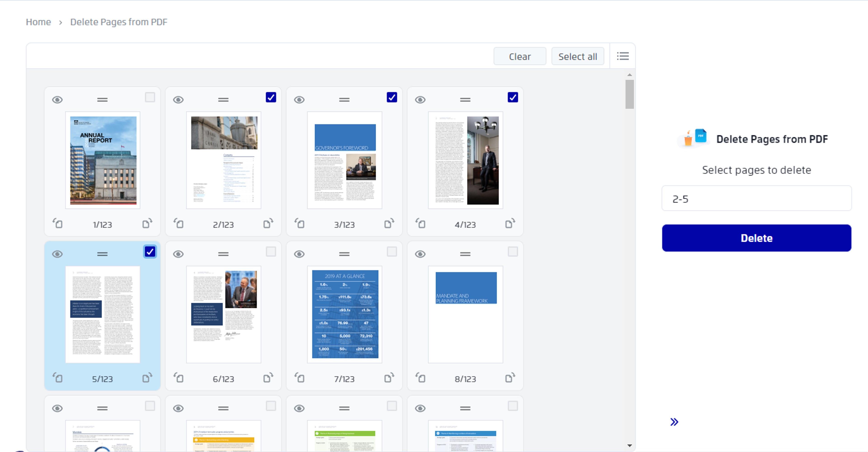Rotate page 1/123 clockwise
The width and height of the screenshot is (868, 452).
pyautogui.click(x=147, y=223)
